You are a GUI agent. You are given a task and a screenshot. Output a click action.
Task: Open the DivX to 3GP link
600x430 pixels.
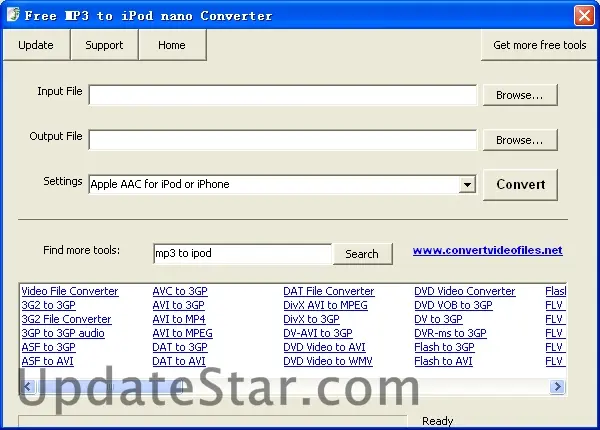tap(311, 319)
